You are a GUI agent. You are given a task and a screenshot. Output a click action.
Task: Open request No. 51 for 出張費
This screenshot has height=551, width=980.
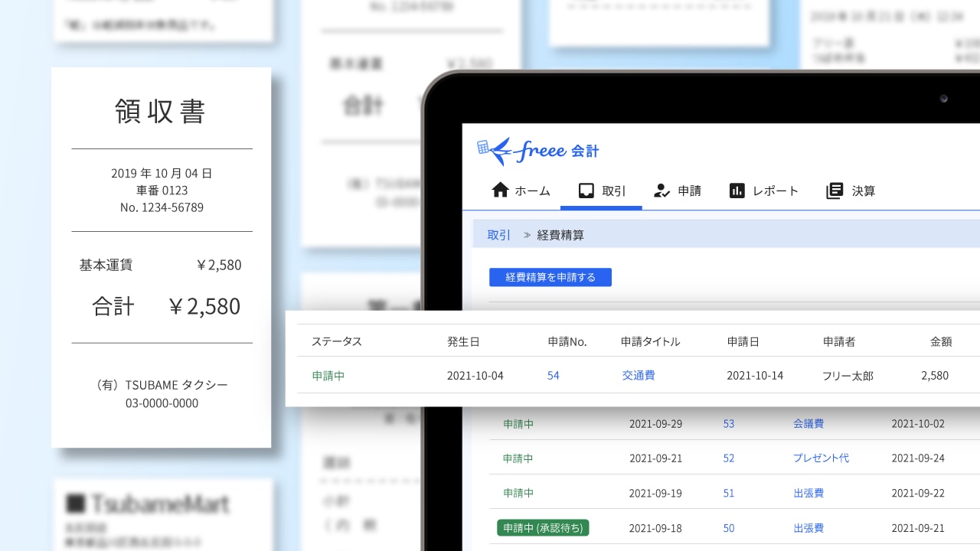tap(728, 493)
